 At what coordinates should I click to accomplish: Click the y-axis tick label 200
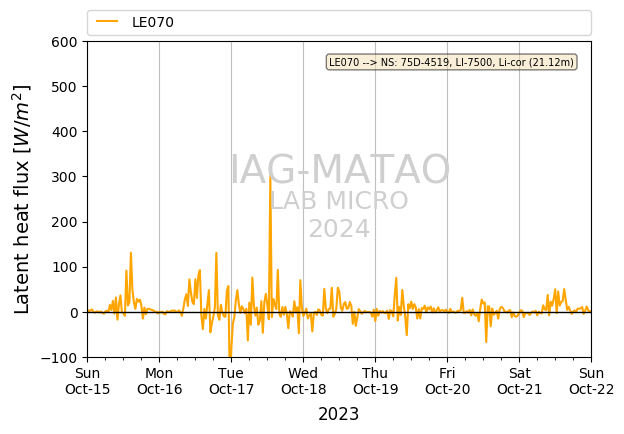64,222
